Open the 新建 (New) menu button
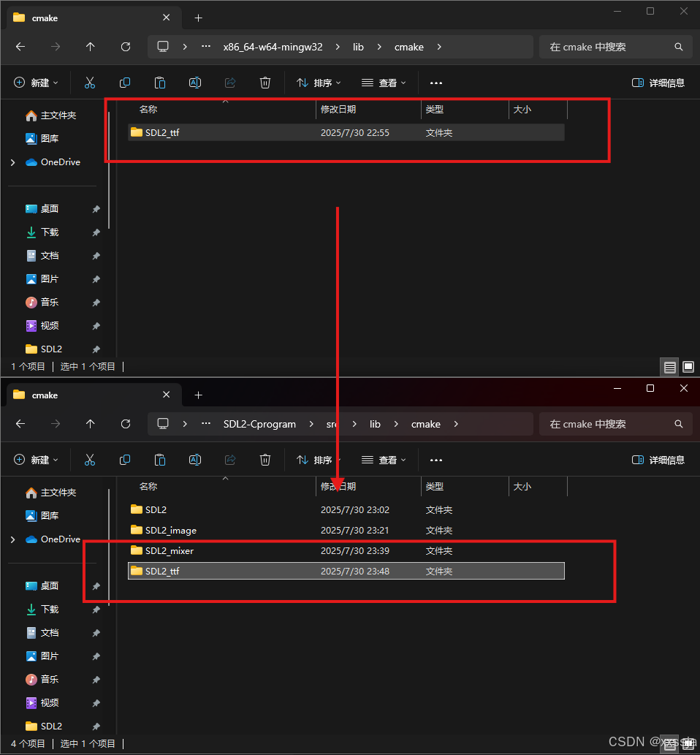 (36, 82)
